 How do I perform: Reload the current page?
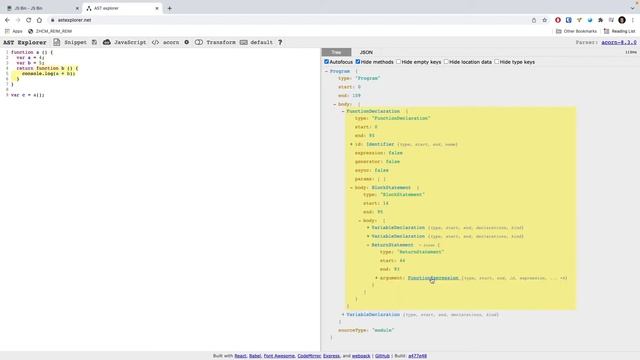29,20
